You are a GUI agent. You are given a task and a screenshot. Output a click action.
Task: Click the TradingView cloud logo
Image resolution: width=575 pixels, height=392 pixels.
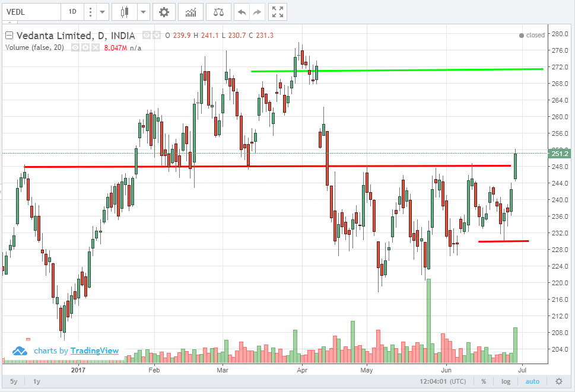pyautogui.click(x=20, y=351)
